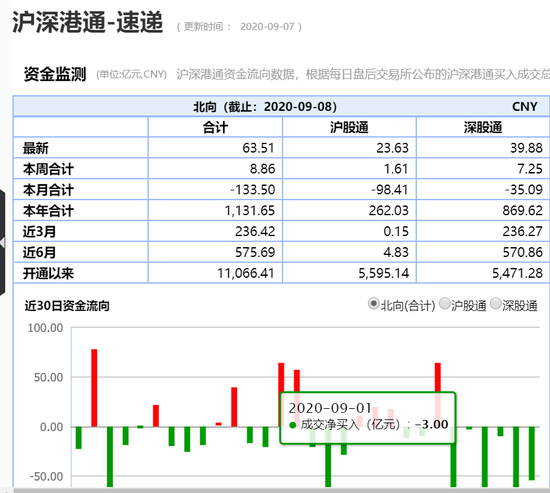Click the 近3月 row label
The image size is (550, 493).
(x=39, y=232)
